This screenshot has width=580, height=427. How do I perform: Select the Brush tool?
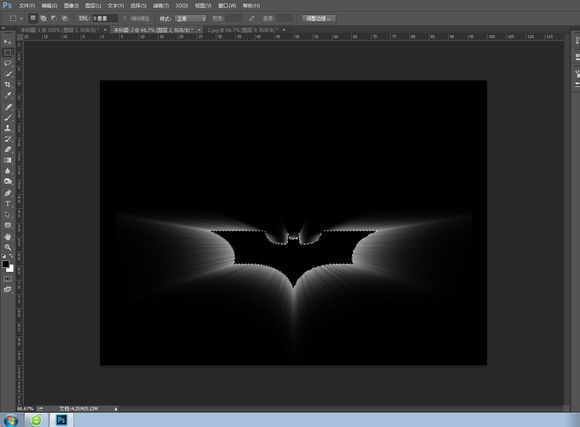tap(7, 118)
